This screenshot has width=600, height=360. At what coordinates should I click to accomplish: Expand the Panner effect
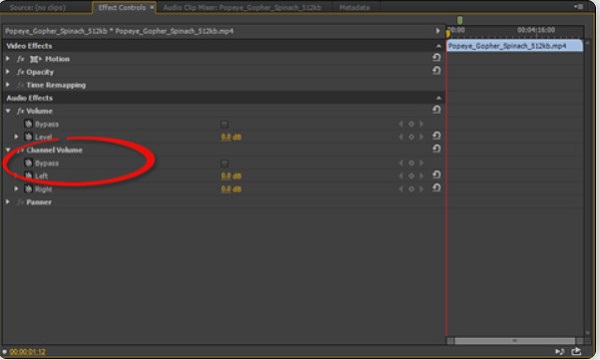point(8,202)
